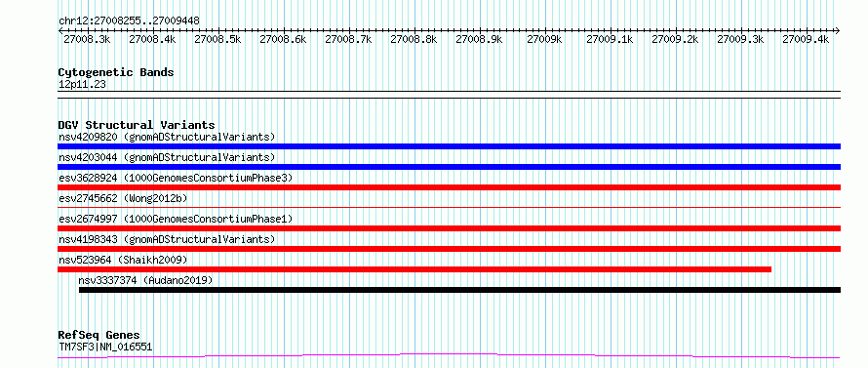Click the Cytogenetic Bands track title
The width and height of the screenshot is (868, 368).
(116, 72)
